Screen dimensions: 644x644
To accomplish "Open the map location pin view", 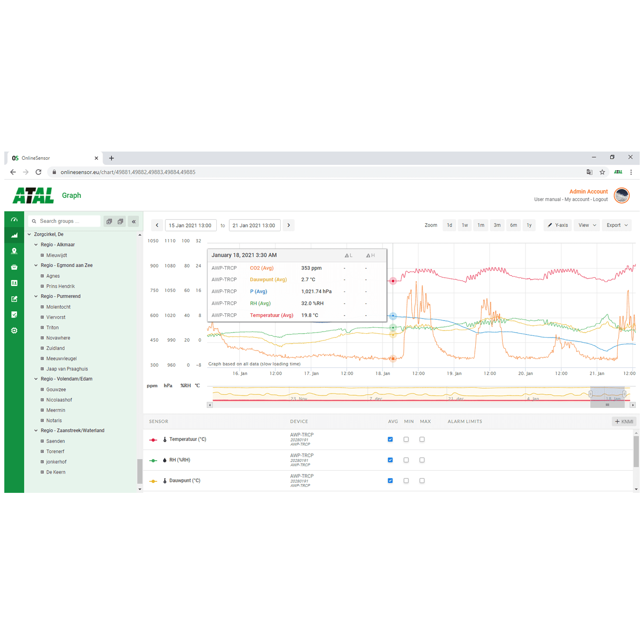I will coord(14,251).
